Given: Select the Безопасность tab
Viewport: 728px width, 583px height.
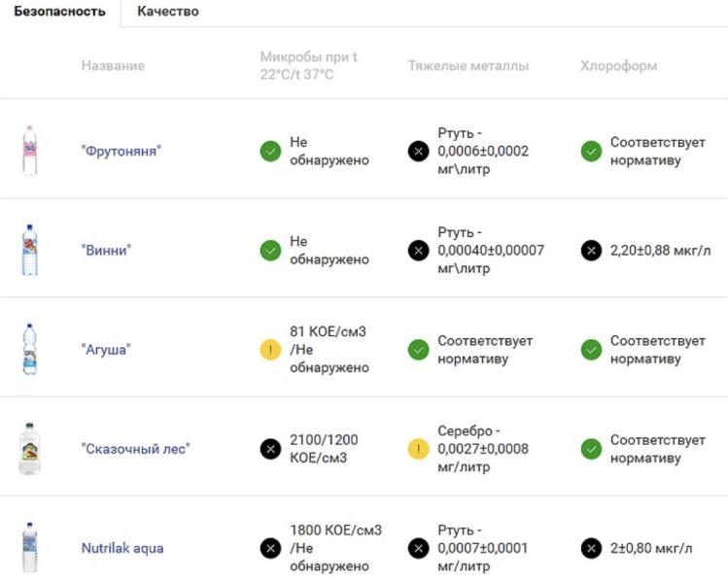Looking at the screenshot, I should (x=60, y=11).
